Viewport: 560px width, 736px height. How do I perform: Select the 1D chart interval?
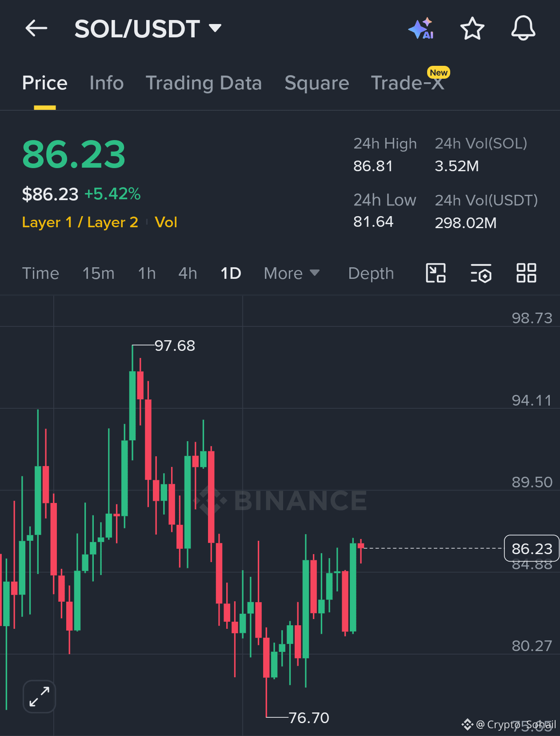231,273
